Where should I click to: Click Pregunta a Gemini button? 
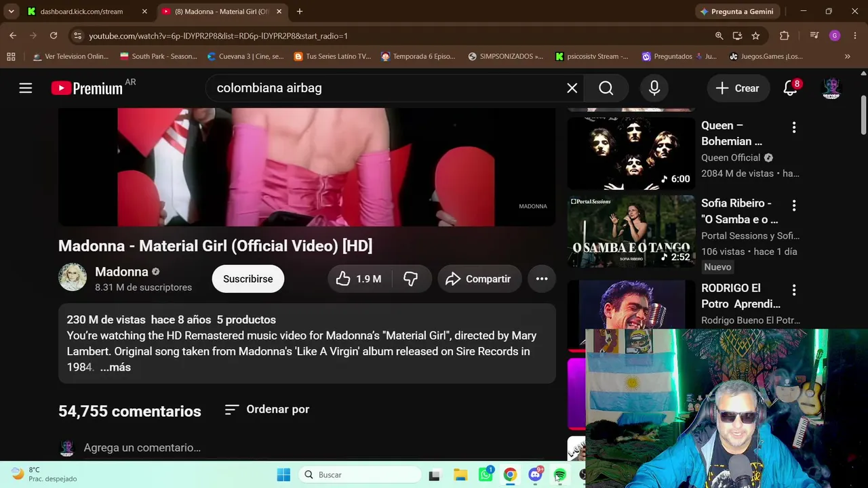coord(736,12)
